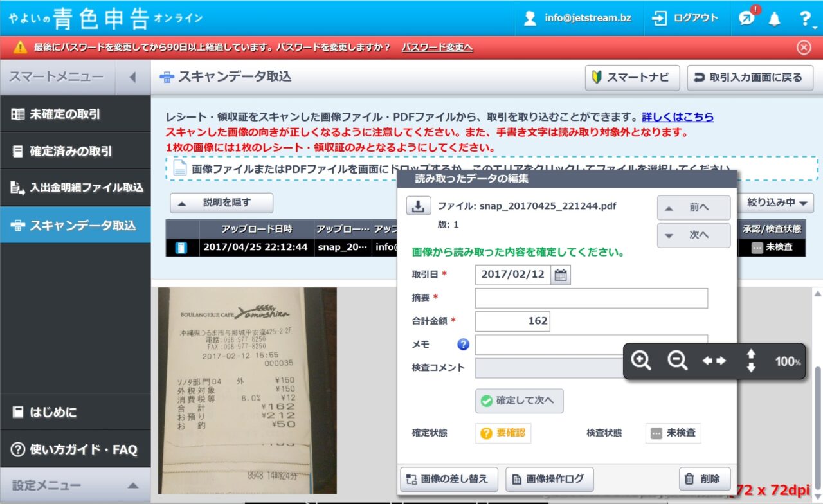Screen dimensions: 823x504
Task: Click the download file icon in edit dialog
Action: [418, 206]
